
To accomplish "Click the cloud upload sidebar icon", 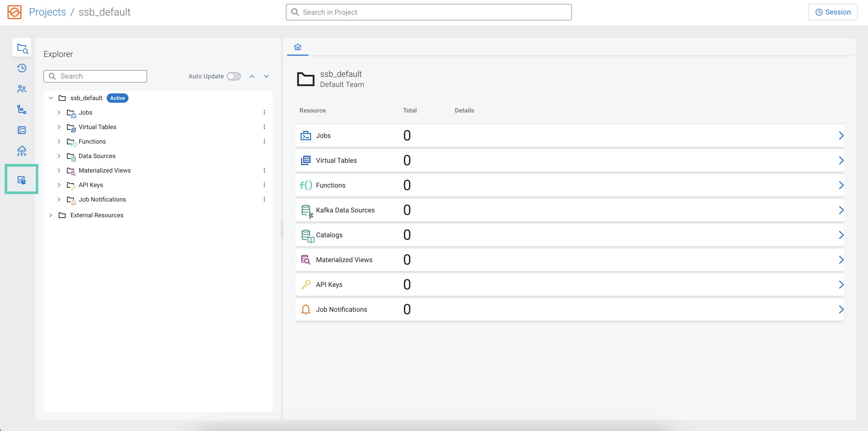I will click(x=22, y=151).
